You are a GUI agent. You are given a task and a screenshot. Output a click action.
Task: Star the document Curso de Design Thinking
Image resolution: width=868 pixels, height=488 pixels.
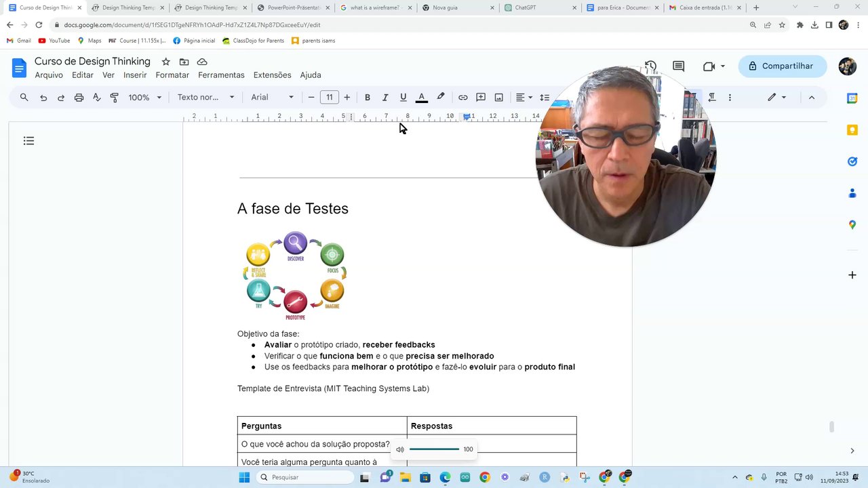[165, 62]
